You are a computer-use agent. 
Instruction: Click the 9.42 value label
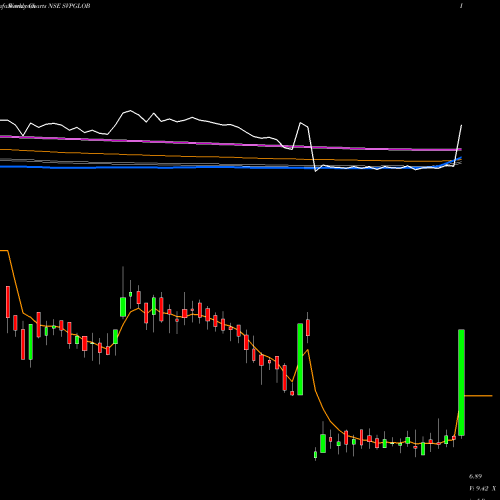(x=482, y=489)
